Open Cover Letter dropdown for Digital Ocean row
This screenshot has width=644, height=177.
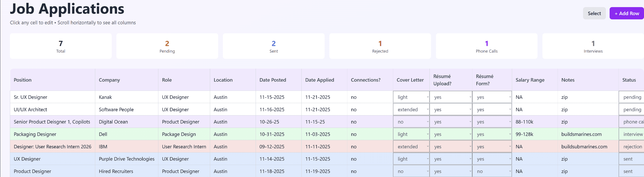tap(411, 122)
